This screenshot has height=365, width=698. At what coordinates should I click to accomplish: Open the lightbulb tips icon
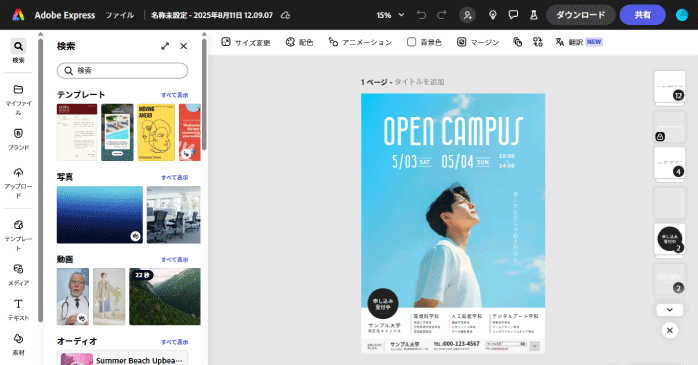(493, 15)
